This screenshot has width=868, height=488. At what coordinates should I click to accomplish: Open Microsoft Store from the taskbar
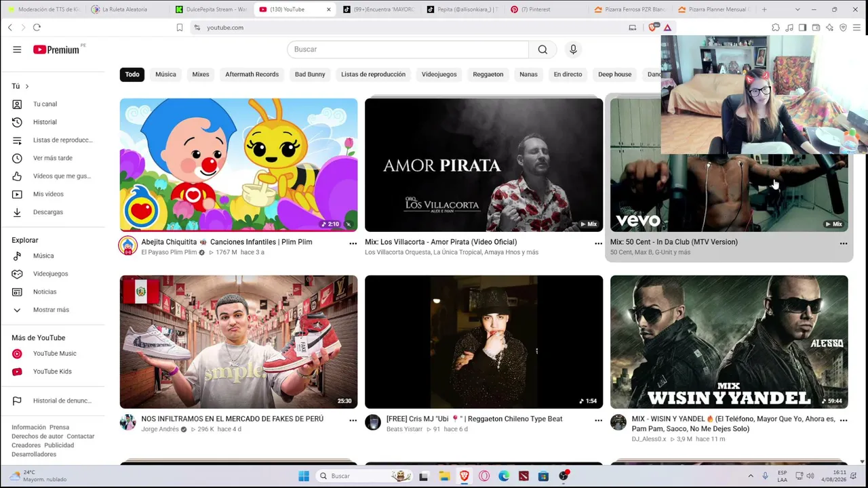(x=543, y=476)
